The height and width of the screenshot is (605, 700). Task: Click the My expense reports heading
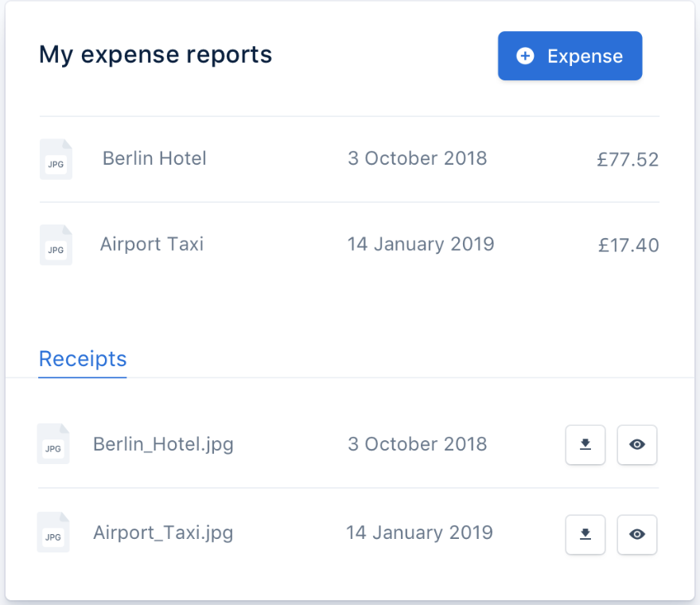[x=156, y=55]
